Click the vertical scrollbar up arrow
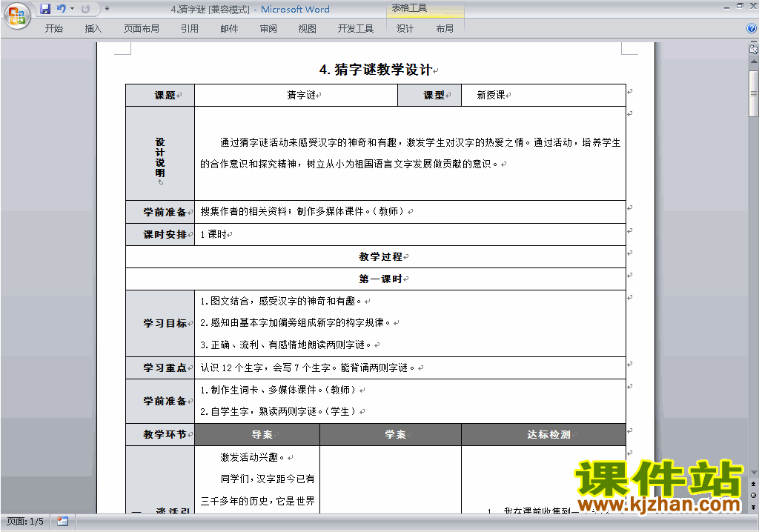The width and height of the screenshot is (759, 532). point(754,62)
